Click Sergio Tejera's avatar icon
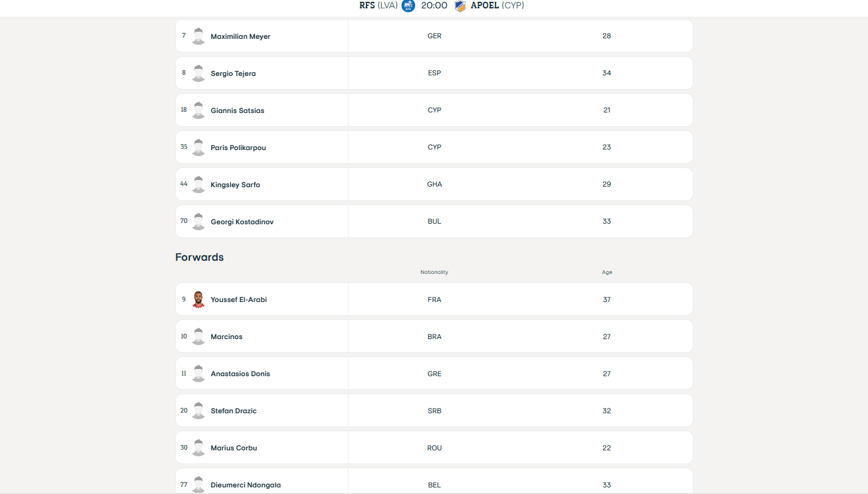The height and width of the screenshot is (494, 868). point(198,74)
